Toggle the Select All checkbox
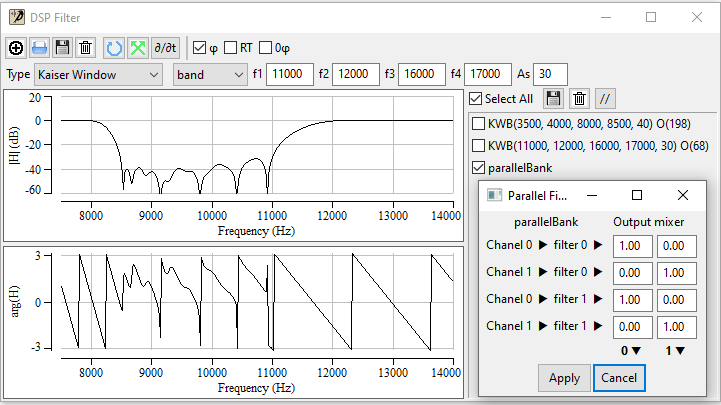Screen dimensions: 721x405 (476, 98)
